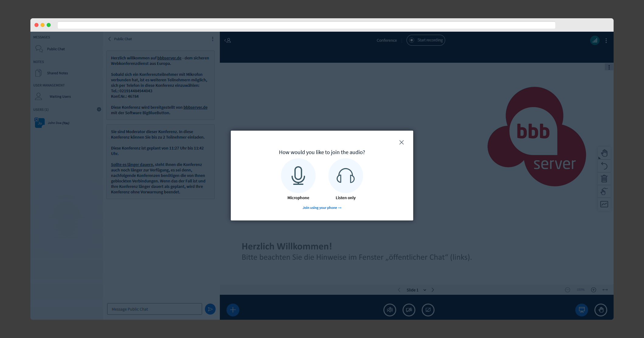Collapse Public Chat with back chevron
The image size is (644, 338).
110,39
